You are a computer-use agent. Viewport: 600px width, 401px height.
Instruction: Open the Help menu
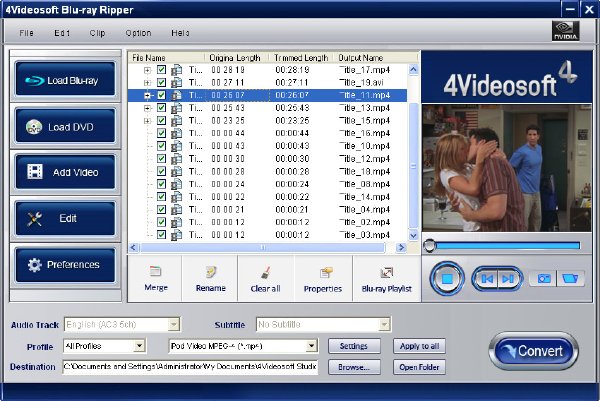click(180, 33)
